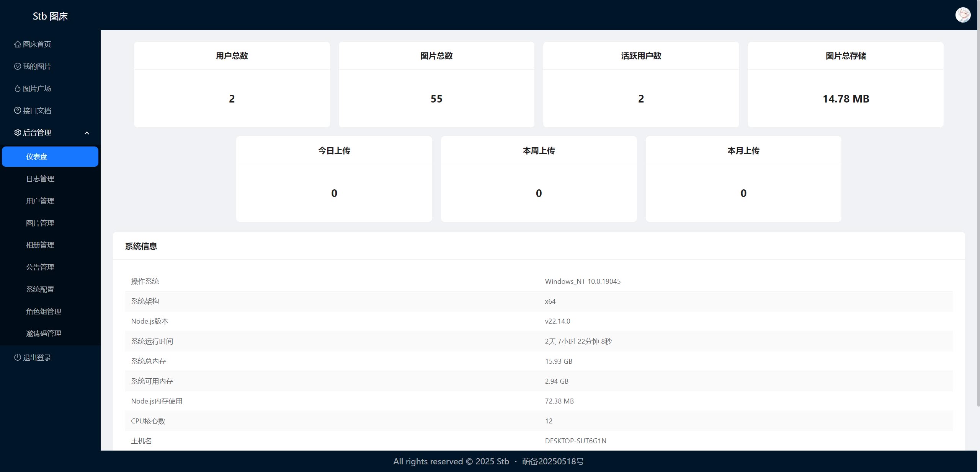Screen dimensions: 980x472
Task: Click the 用户总数 stat card
Action: point(231,85)
